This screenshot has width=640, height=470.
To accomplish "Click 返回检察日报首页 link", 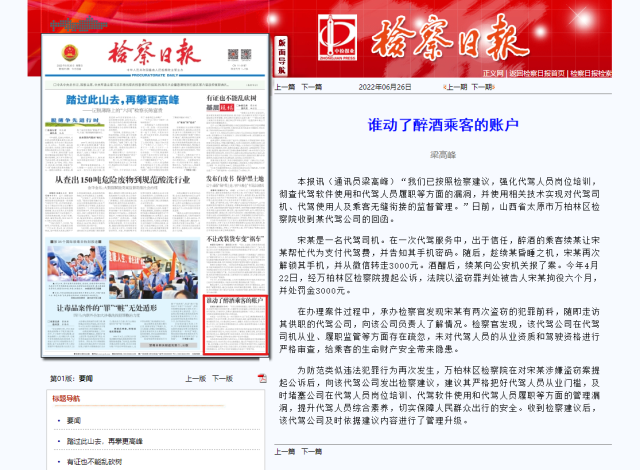I will coord(537,73).
